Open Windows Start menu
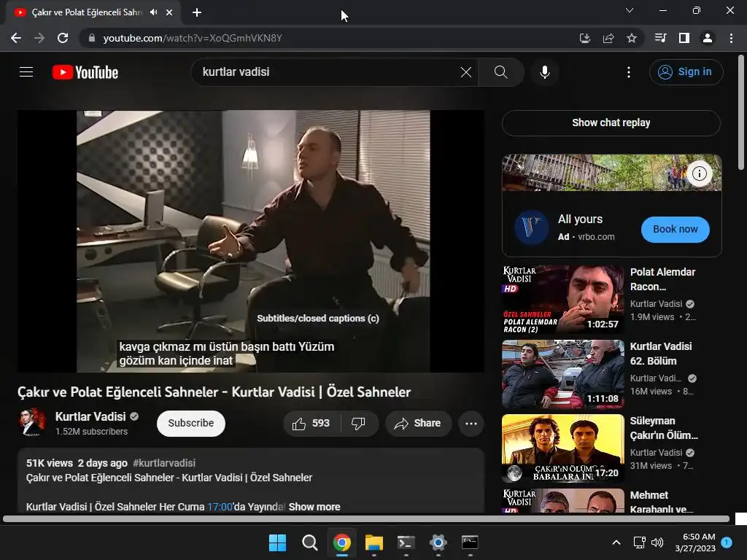The image size is (747, 560). 277,542
